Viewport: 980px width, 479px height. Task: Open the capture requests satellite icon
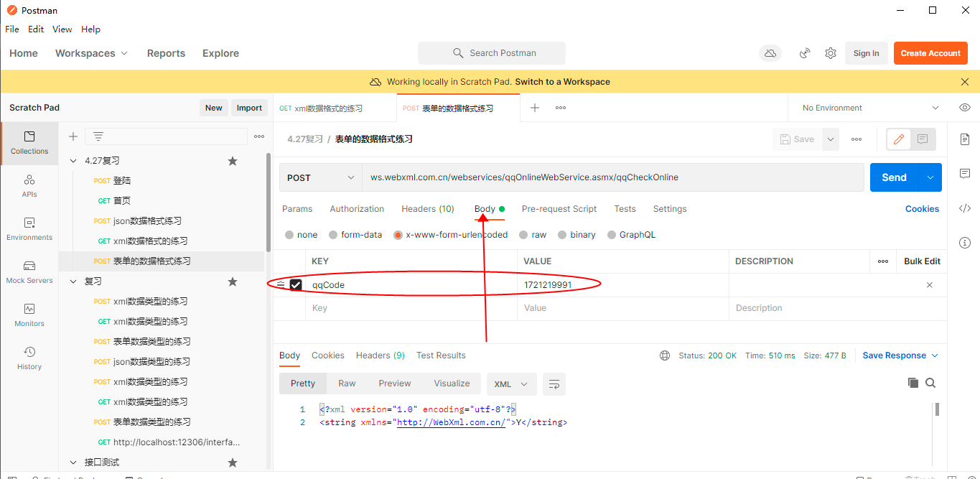[x=806, y=53]
